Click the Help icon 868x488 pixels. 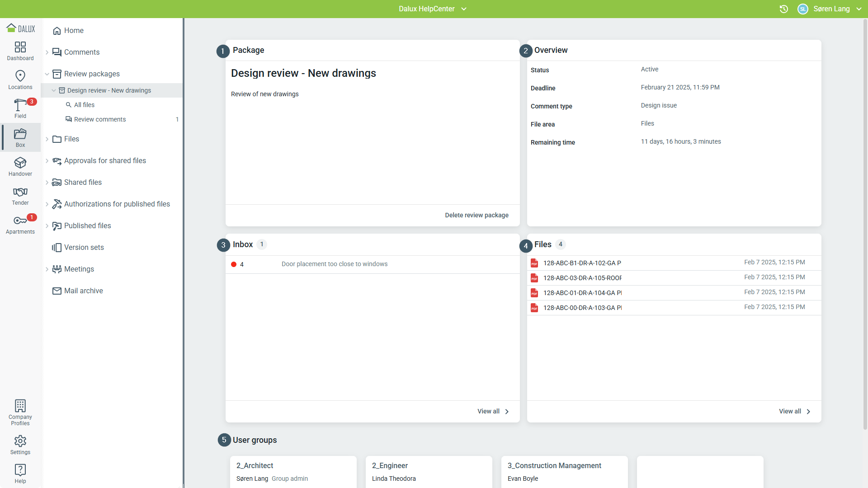(20, 473)
